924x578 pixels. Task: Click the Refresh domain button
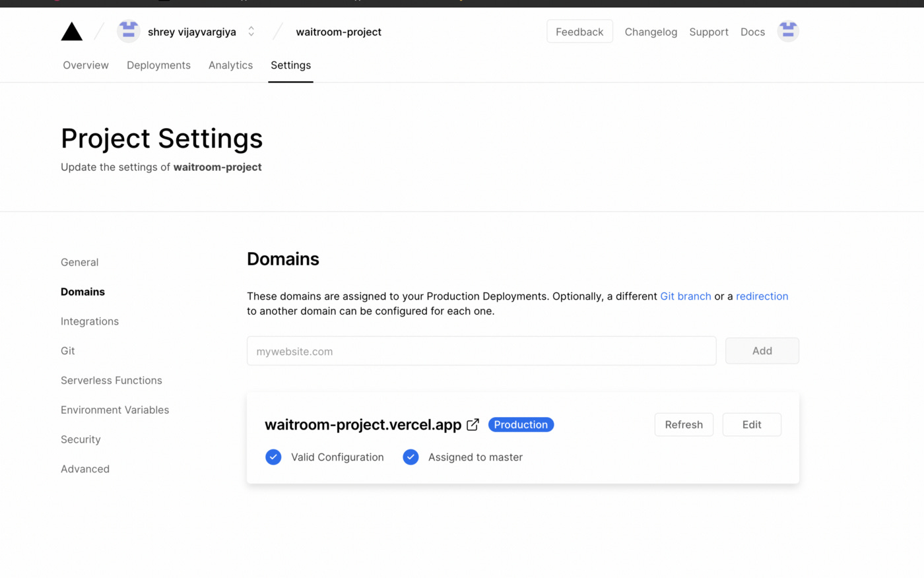point(684,425)
